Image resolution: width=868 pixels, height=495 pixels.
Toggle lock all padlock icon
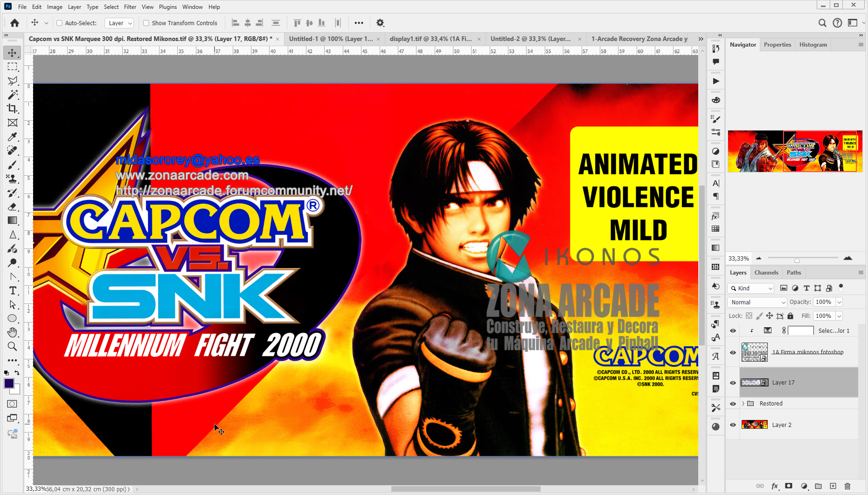[x=790, y=316]
